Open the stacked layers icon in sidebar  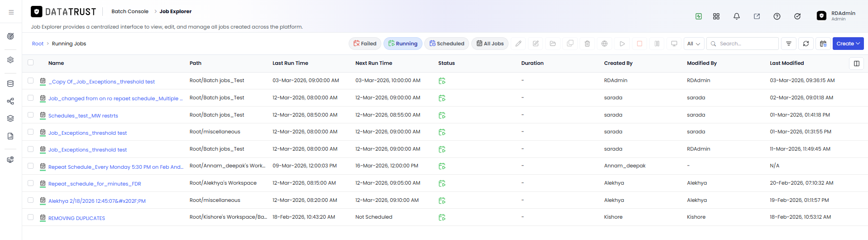click(x=10, y=118)
